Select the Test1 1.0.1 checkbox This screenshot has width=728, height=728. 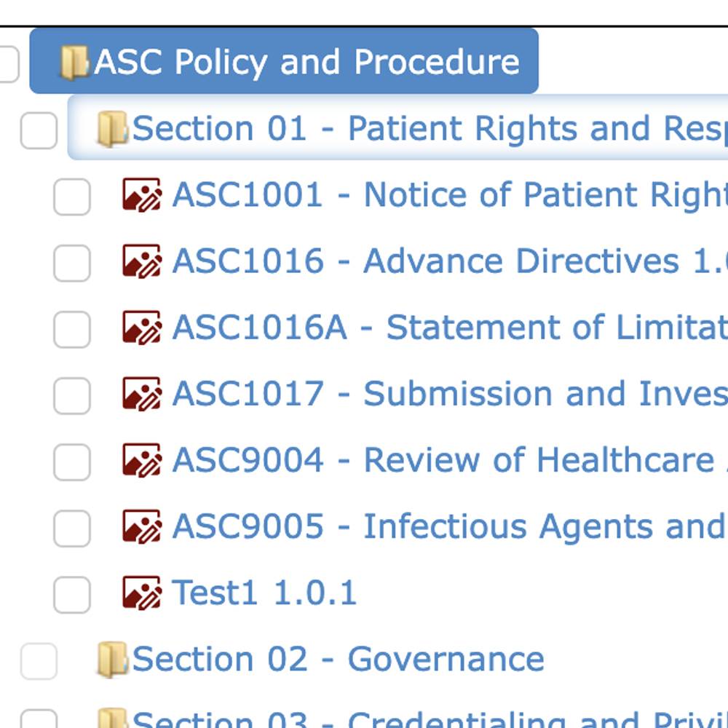(x=72, y=594)
